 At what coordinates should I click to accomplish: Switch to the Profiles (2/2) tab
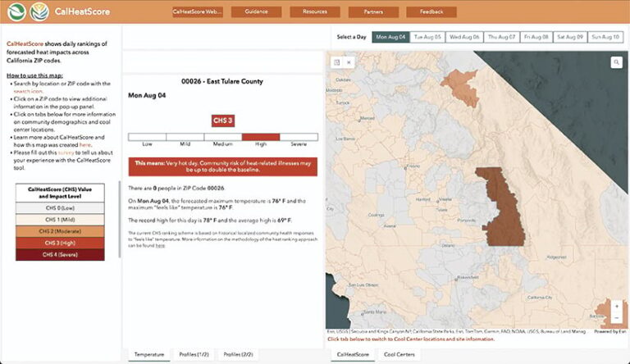point(238,355)
